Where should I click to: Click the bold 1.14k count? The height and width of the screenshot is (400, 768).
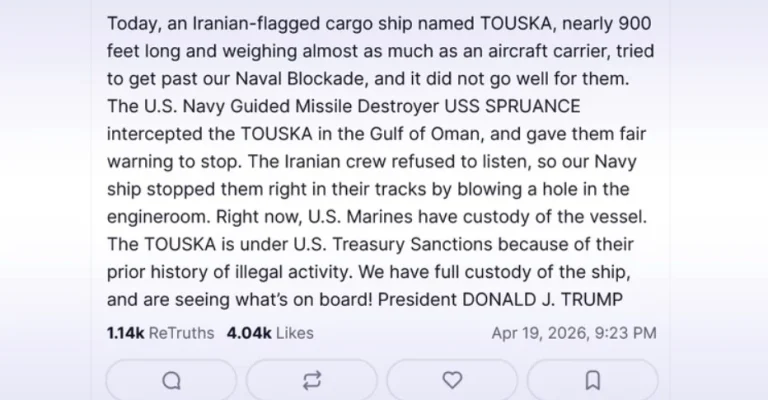[125, 333]
